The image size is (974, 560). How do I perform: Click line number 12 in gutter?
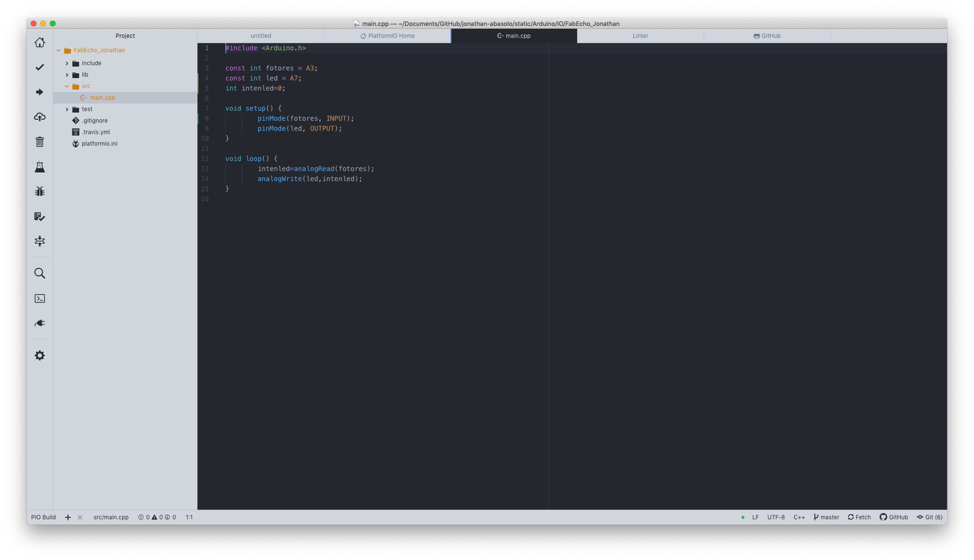pyautogui.click(x=205, y=159)
